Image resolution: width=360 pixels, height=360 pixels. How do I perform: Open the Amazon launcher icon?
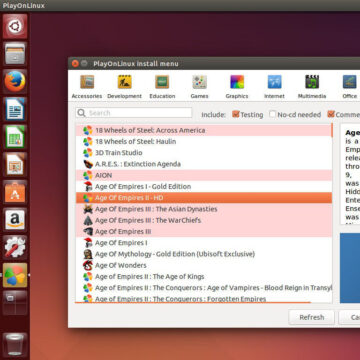point(15,220)
